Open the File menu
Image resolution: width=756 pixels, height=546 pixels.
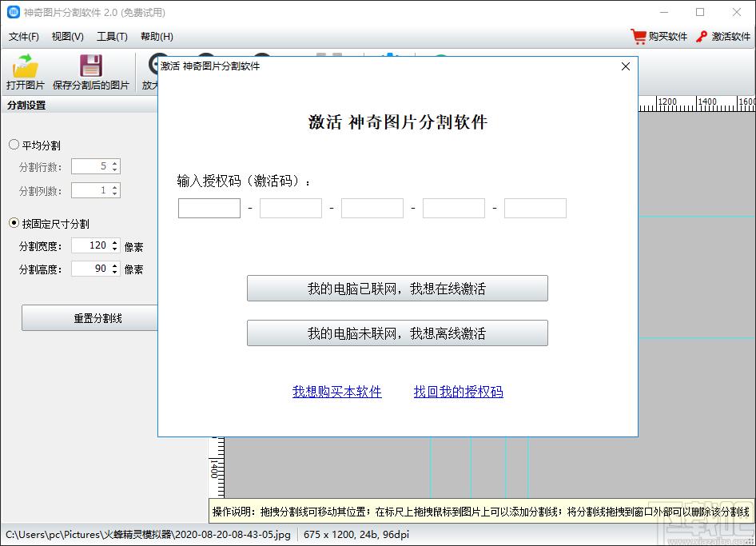[24, 37]
